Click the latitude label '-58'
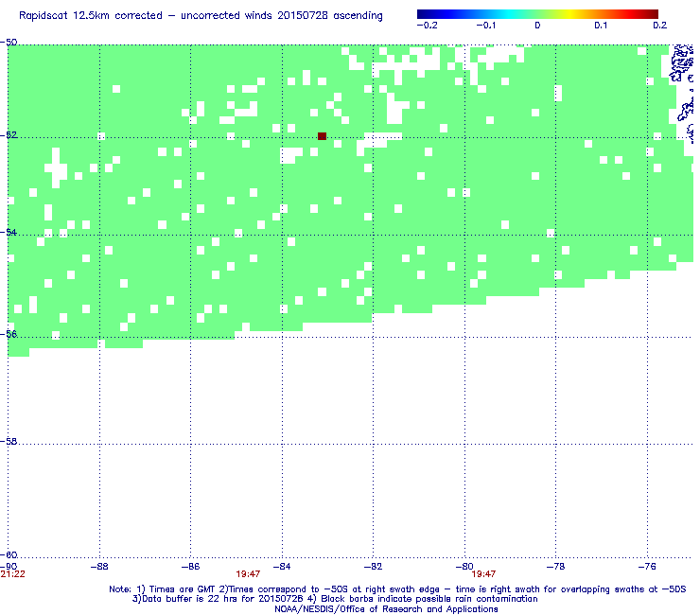This screenshot has width=700, height=615. coord(9,441)
